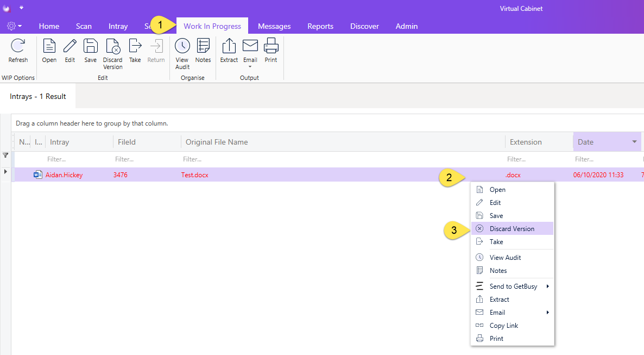
Task: Click the Save icon in the ribbon
Action: pos(90,46)
